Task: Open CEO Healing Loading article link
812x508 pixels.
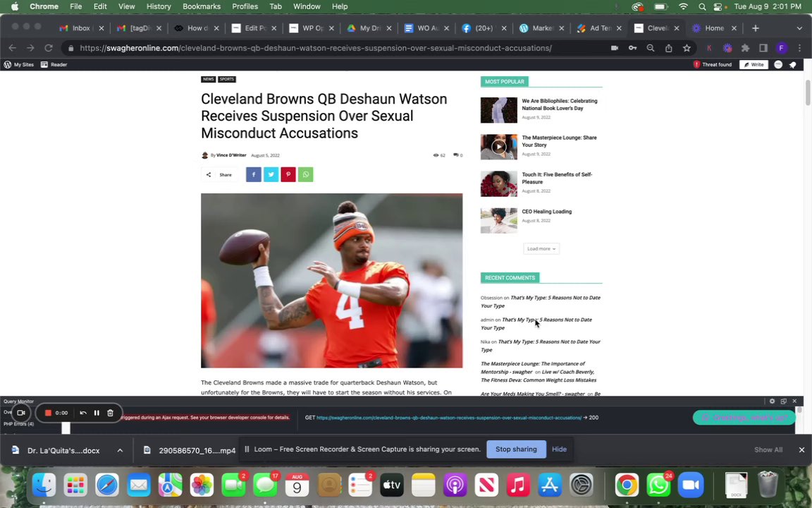Action: [547, 212]
